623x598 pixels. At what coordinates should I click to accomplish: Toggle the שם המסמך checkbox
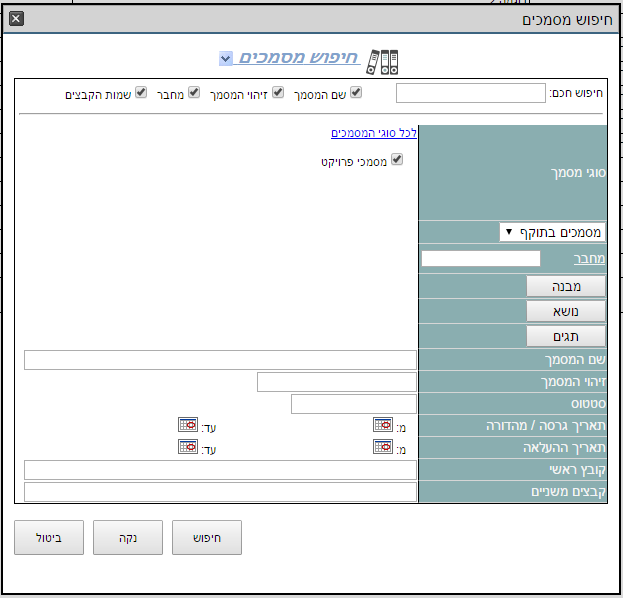pyautogui.click(x=355, y=93)
